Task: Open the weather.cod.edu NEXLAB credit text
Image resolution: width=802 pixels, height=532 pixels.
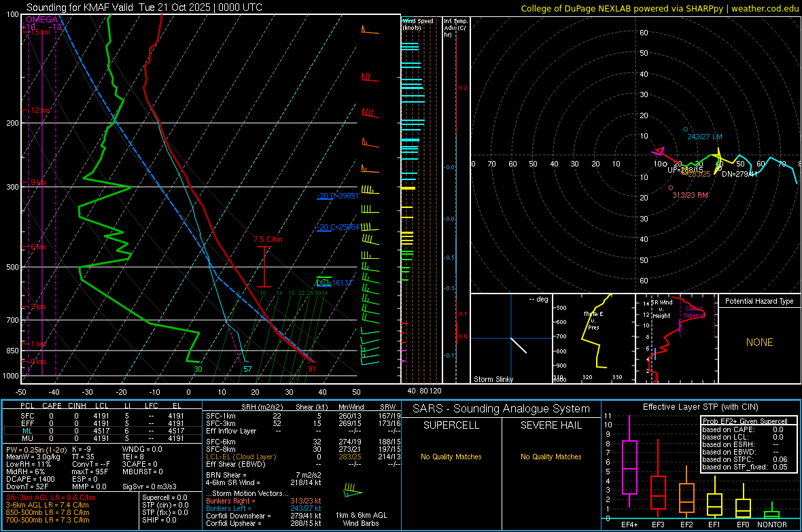Action: 659,8
